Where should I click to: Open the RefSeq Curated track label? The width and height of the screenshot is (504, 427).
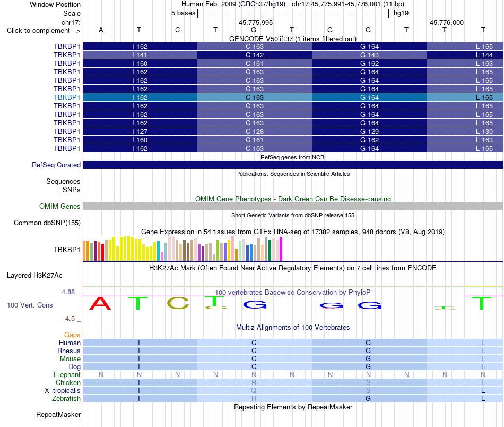click(x=56, y=165)
